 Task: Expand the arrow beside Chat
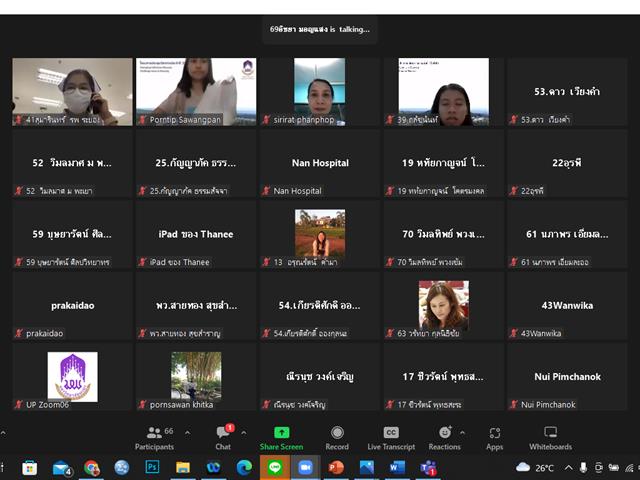[x=244, y=432]
